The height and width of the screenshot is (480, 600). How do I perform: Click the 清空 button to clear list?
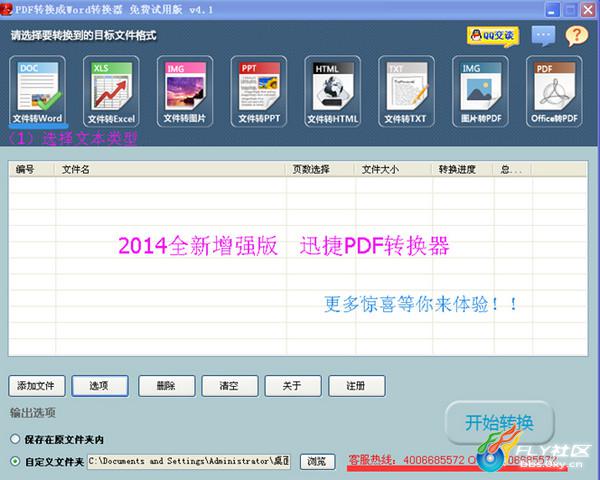(x=230, y=386)
